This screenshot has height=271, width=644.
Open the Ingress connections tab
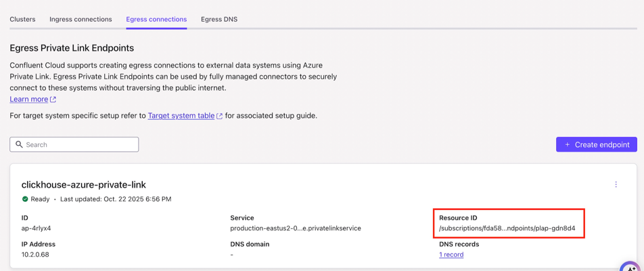click(80, 19)
